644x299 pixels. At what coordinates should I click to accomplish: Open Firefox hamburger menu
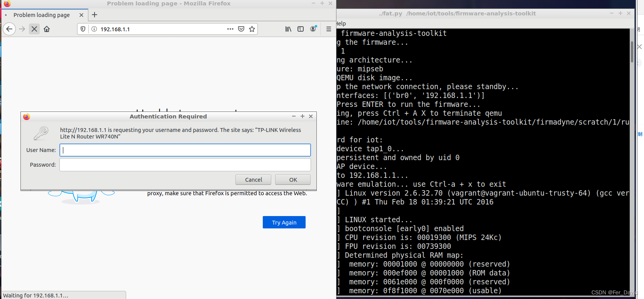tap(329, 29)
